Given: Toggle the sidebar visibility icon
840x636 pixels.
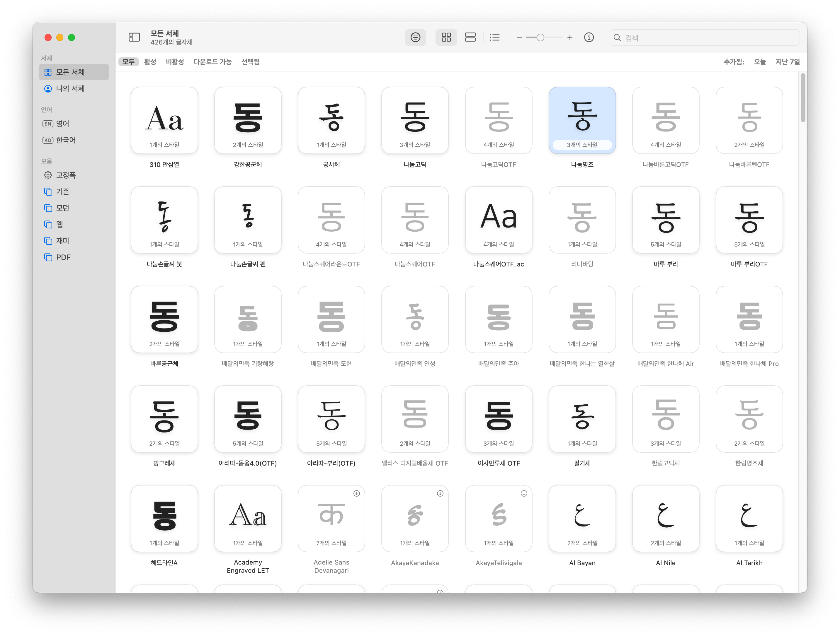Looking at the screenshot, I should (x=134, y=37).
